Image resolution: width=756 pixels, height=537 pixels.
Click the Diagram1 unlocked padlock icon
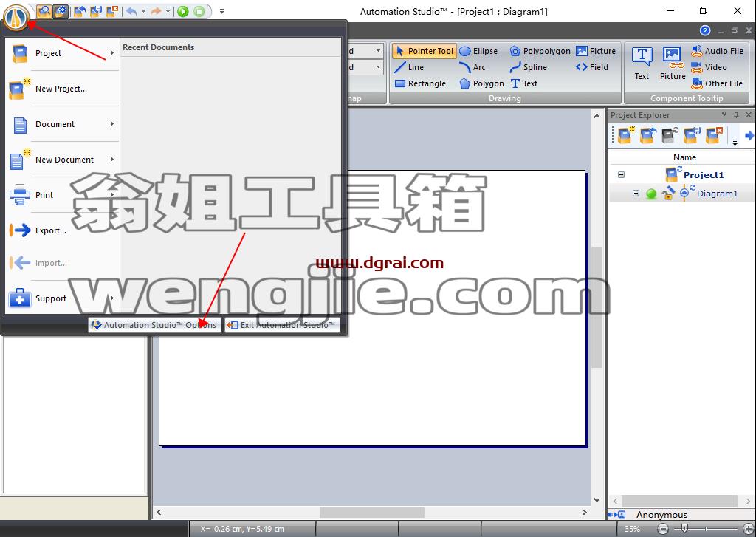point(667,194)
